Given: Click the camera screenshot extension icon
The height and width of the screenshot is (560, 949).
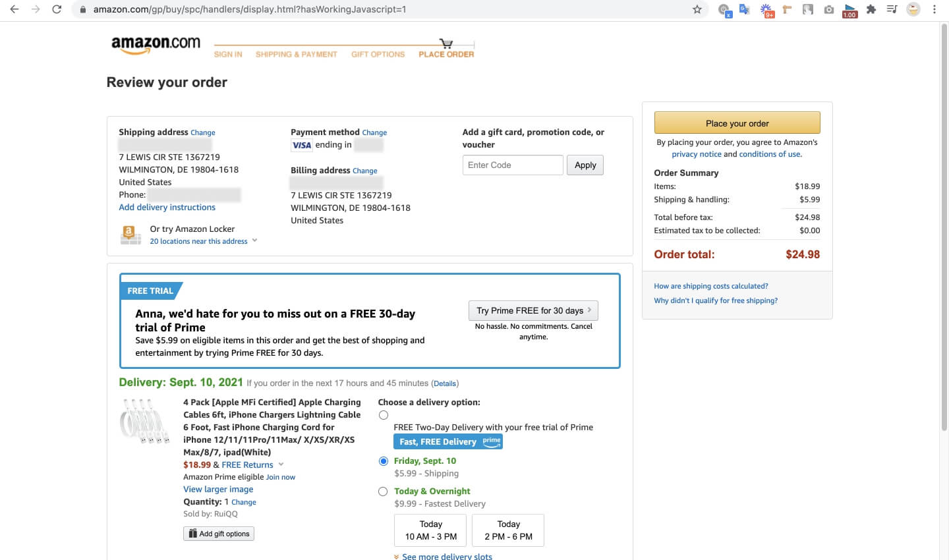Looking at the screenshot, I should [829, 9].
